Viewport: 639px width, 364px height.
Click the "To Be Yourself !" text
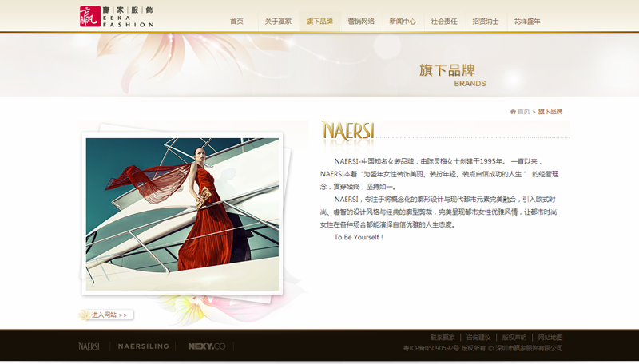tap(359, 237)
